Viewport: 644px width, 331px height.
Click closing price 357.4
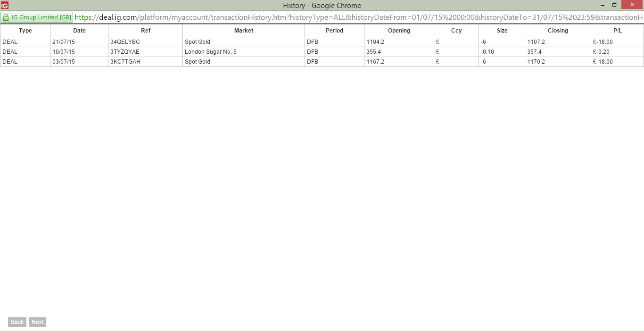tap(534, 52)
